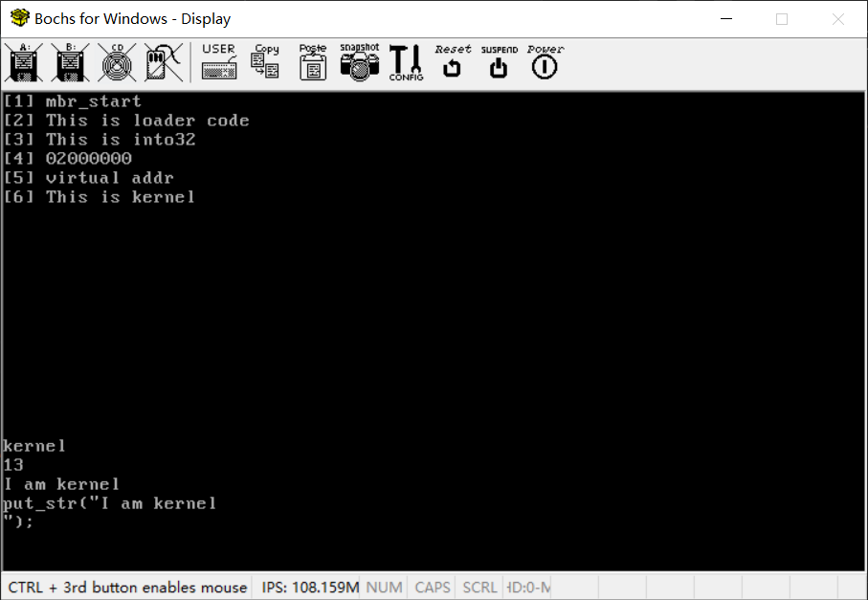Click the 'put_str("I am kernel' line

[x=110, y=503]
